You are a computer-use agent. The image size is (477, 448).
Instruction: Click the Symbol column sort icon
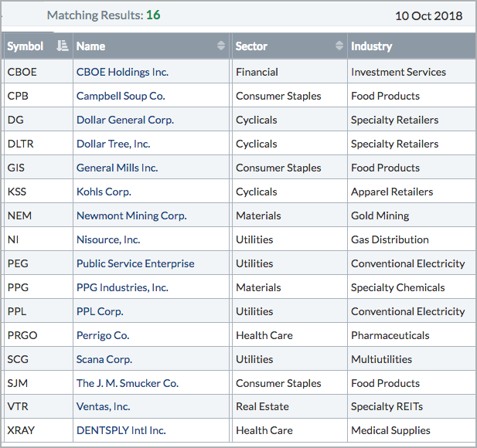63,46
